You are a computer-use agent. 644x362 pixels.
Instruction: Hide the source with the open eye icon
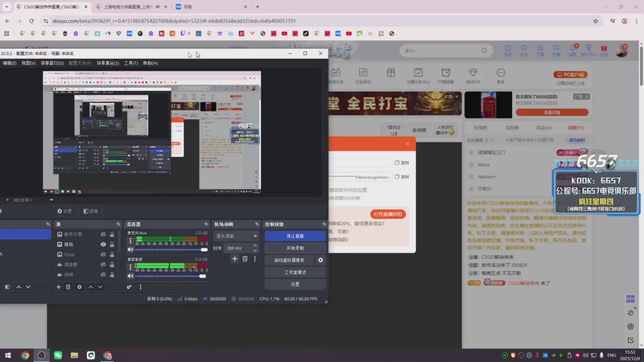click(103, 245)
